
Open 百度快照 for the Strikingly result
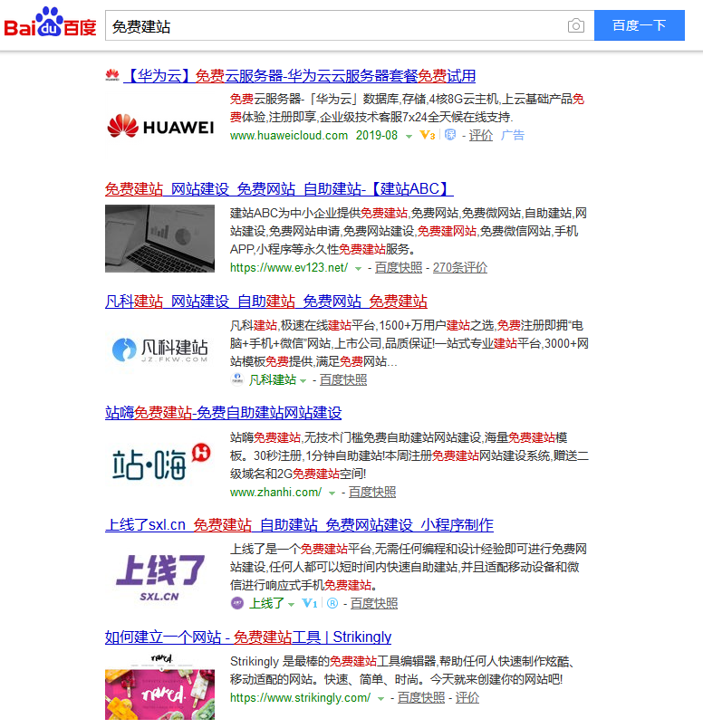pyautogui.click(x=421, y=697)
